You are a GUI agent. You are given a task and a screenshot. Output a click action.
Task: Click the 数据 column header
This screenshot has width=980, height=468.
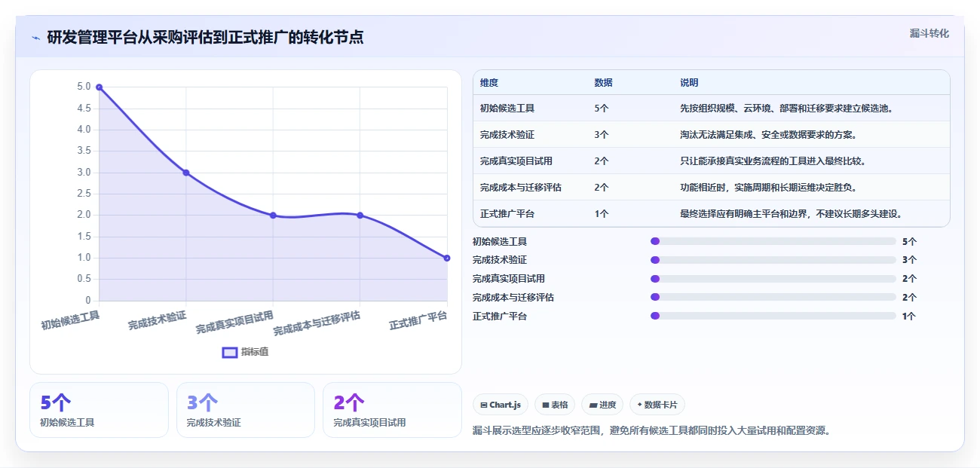click(x=603, y=83)
